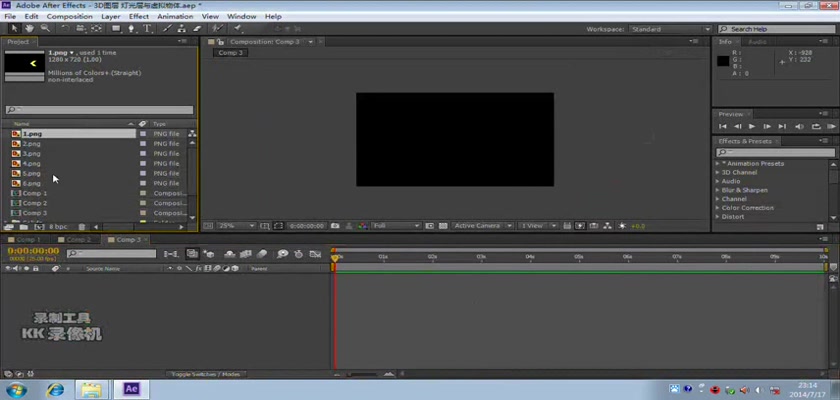Viewport: 840px width, 400px height.
Task: Select the Clone Stamp tool
Action: pos(182,28)
